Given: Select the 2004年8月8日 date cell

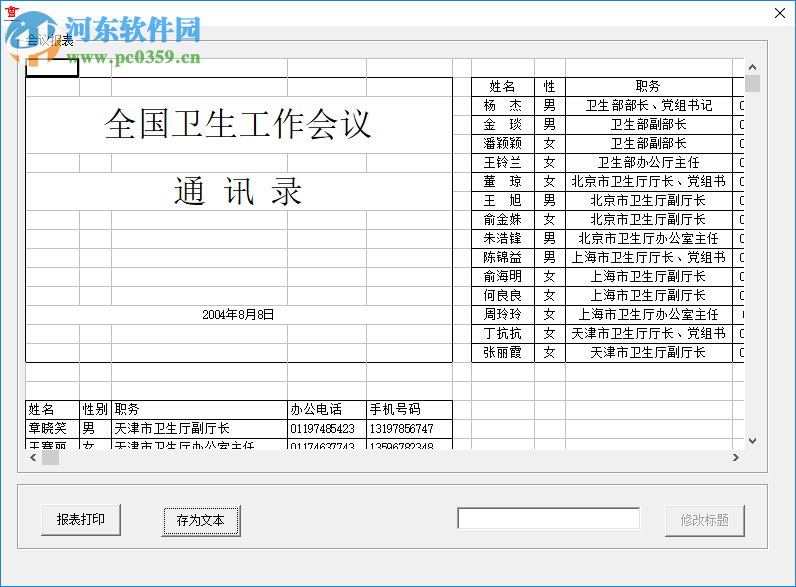Looking at the screenshot, I should (x=239, y=315).
